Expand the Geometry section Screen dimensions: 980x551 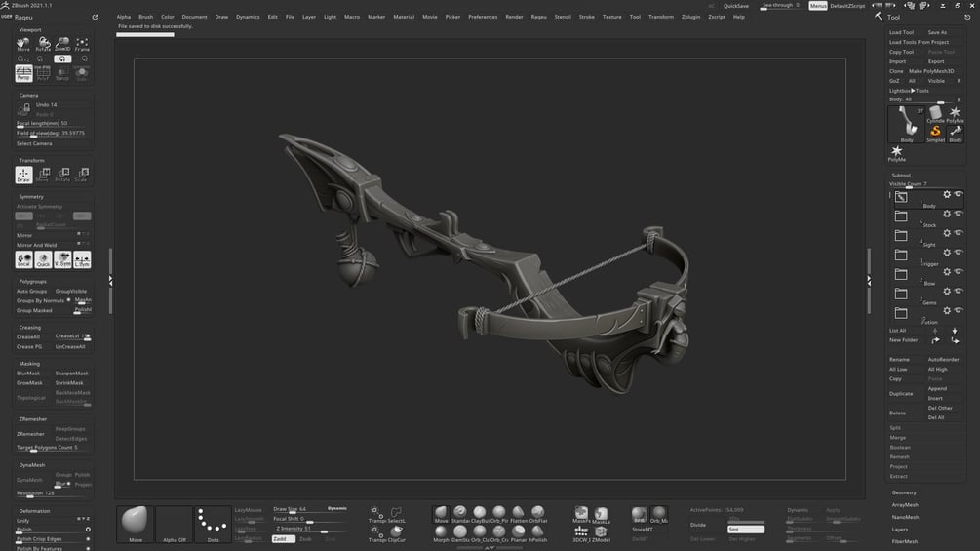[904, 492]
